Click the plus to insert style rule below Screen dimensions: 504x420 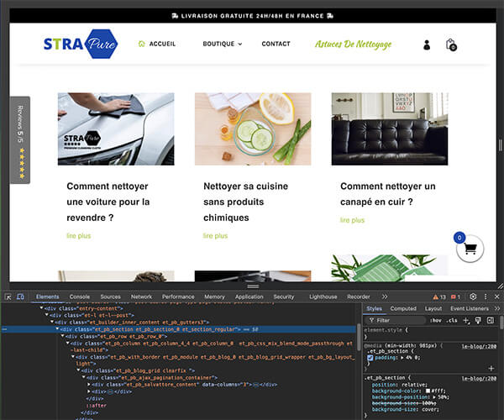pyautogui.click(x=491, y=368)
